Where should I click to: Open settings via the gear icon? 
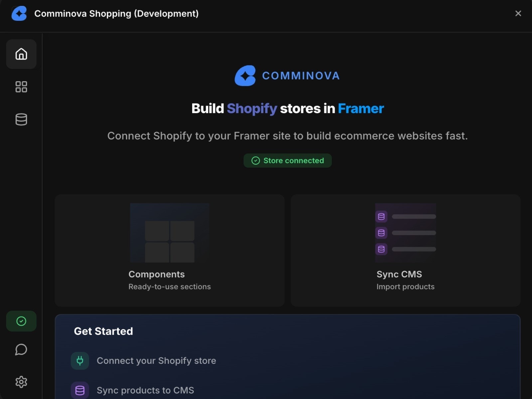pyautogui.click(x=21, y=382)
